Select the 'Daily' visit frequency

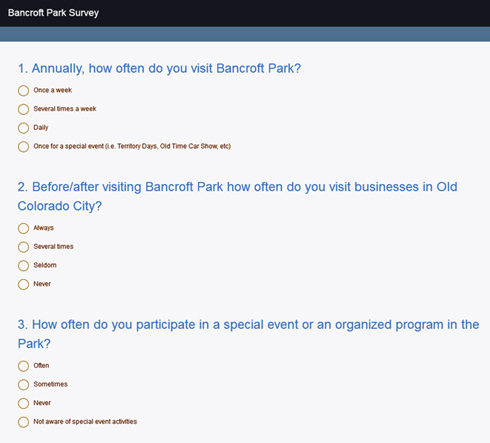pos(23,128)
